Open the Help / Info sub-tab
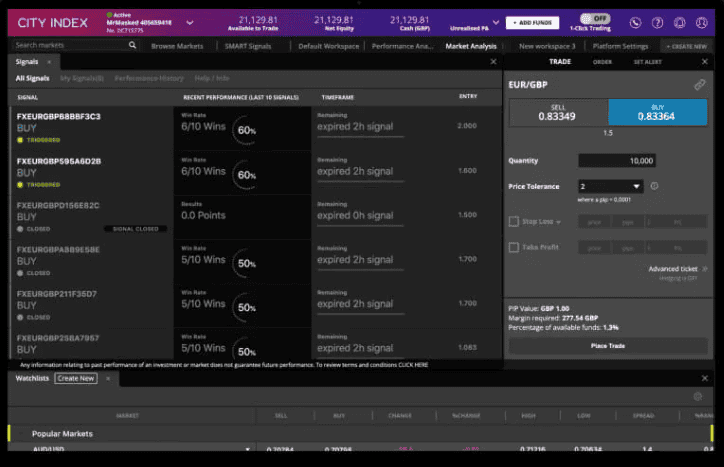This screenshot has height=467, width=724. click(212, 79)
